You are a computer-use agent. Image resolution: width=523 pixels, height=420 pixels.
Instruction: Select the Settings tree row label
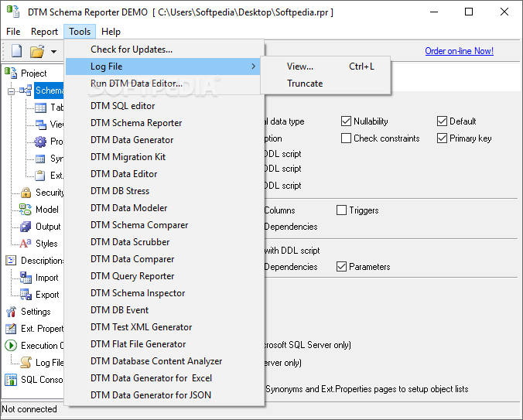pyautogui.click(x=36, y=312)
